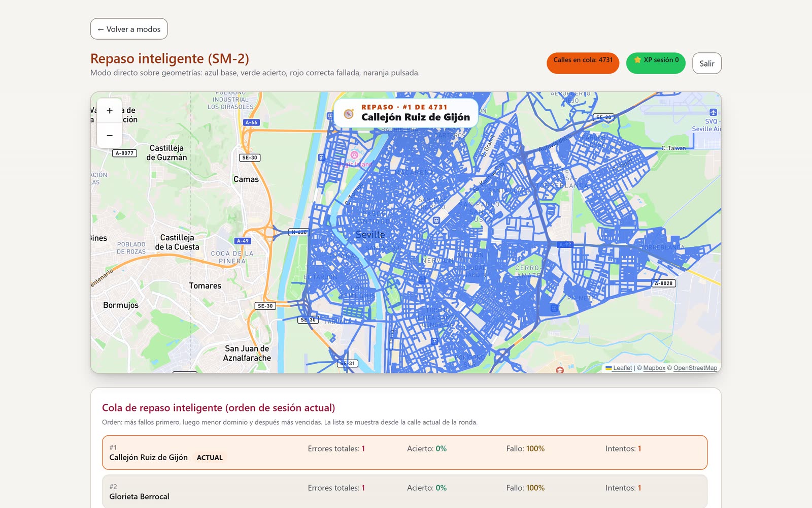This screenshot has height=508, width=812.
Task: Click the SE-20 road shield
Action: (x=603, y=117)
